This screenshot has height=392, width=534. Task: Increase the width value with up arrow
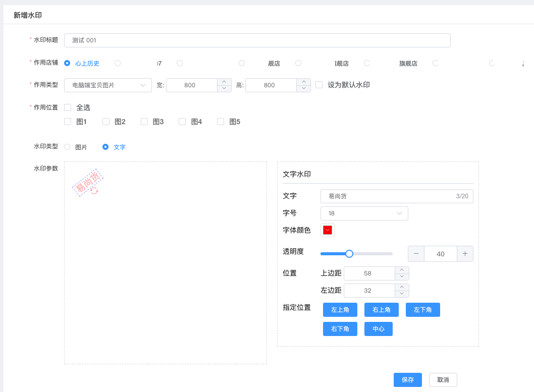coord(224,82)
